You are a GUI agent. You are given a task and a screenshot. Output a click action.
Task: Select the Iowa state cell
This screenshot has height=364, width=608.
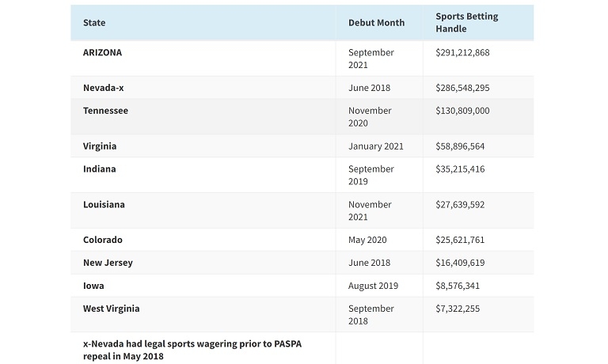tap(93, 286)
